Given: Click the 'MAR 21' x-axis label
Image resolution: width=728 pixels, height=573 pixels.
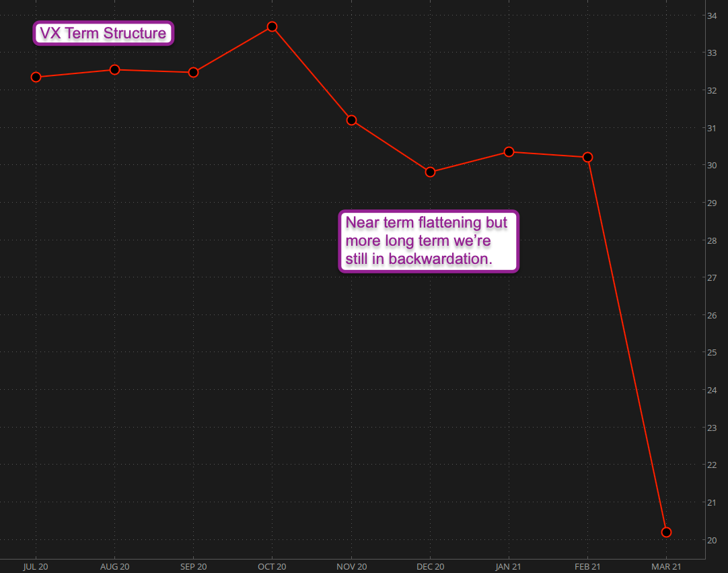Looking at the screenshot, I should (x=666, y=566).
